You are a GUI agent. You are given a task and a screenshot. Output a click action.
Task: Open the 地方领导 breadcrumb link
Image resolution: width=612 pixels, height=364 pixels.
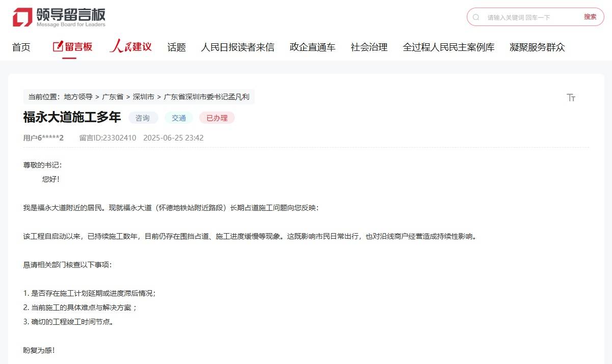pyautogui.click(x=77, y=97)
